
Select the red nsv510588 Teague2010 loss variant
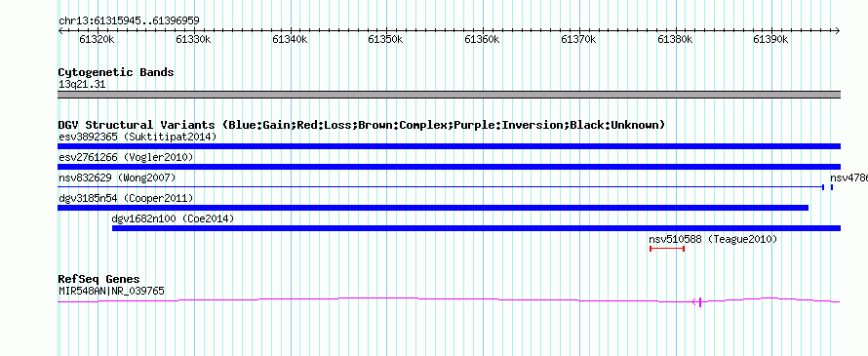coord(667,249)
